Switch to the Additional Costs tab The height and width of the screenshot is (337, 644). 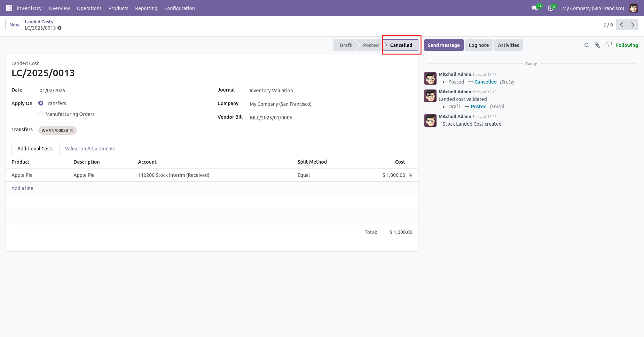tap(36, 149)
